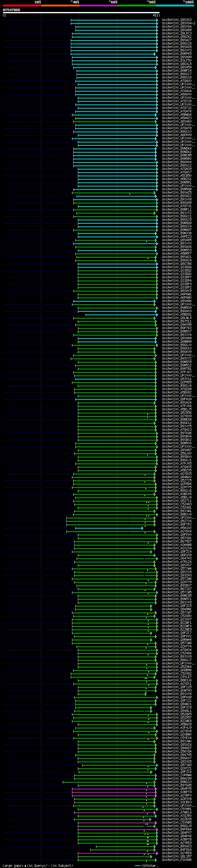Image resolution: width=197 pixels, height=868 pixels.
Task: Click the UniRef100_Q20BN0 label
Action: (x=177, y=735)
